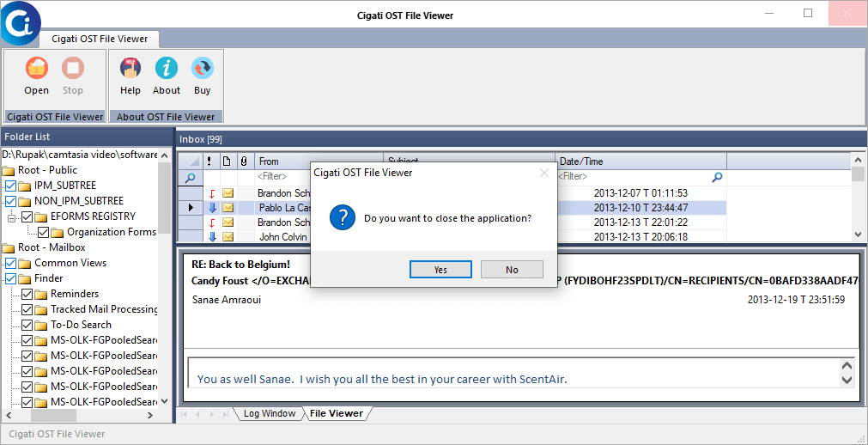This screenshot has width=868, height=445.
Task: Toggle Tracked Mail Processing checkbox
Action: tap(27, 309)
